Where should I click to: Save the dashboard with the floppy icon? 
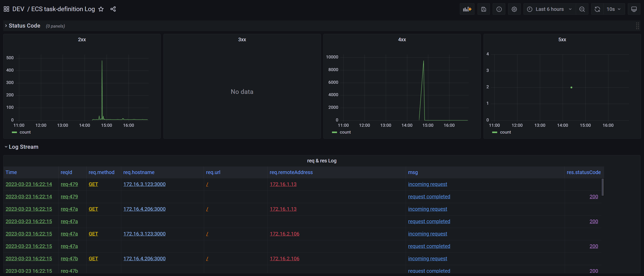coord(484,9)
